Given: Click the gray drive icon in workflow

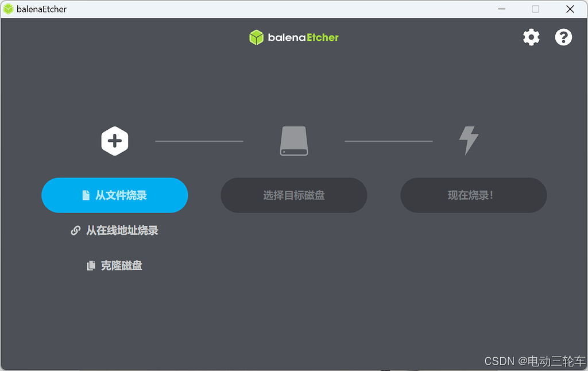Looking at the screenshot, I should [x=293, y=141].
